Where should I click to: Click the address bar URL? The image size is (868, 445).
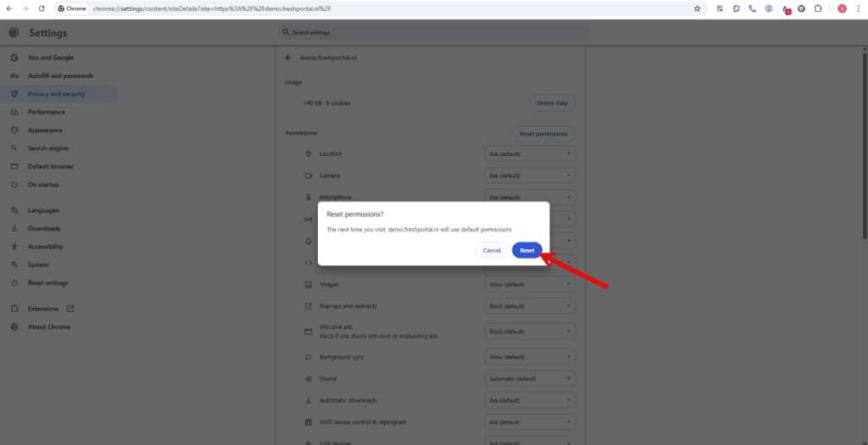coord(213,8)
